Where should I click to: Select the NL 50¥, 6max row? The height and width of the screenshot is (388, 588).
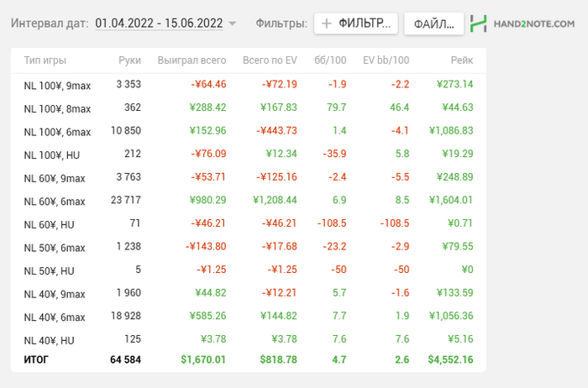(x=249, y=247)
